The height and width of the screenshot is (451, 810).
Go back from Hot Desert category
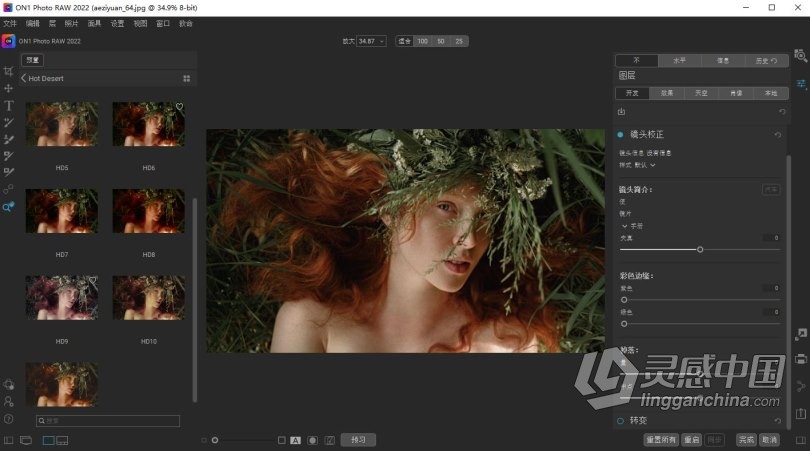point(23,78)
